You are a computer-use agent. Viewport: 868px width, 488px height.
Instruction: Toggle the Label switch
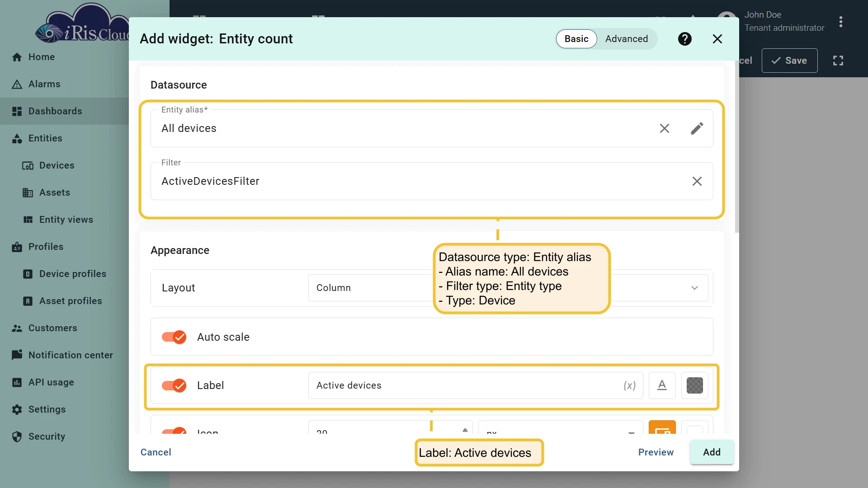174,385
